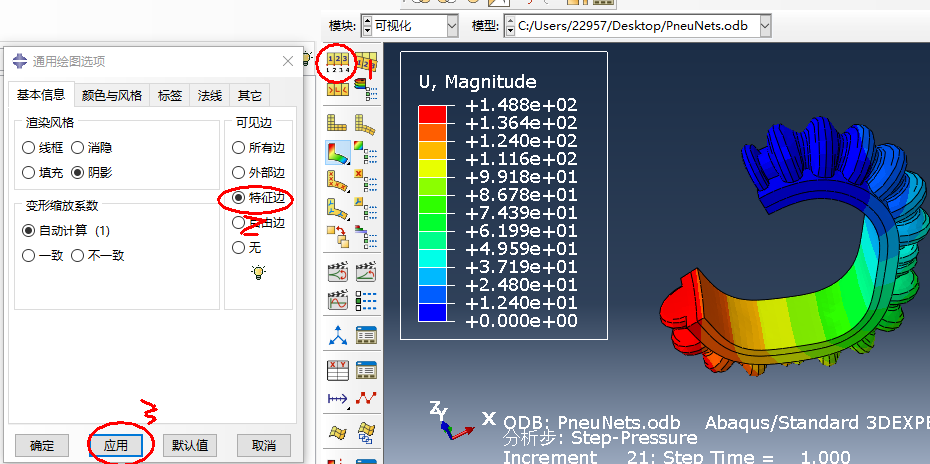The height and width of the screenshot is (464, 930).
Task: Choose the 无 visible edges option
Action: [x=239, y=247]
